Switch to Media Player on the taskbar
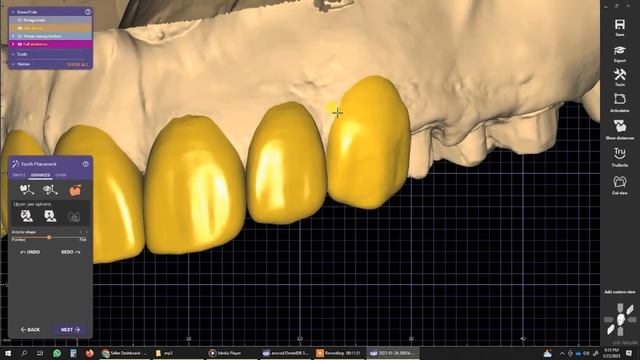This screenshot has width=640, height=360. point(231,353)
